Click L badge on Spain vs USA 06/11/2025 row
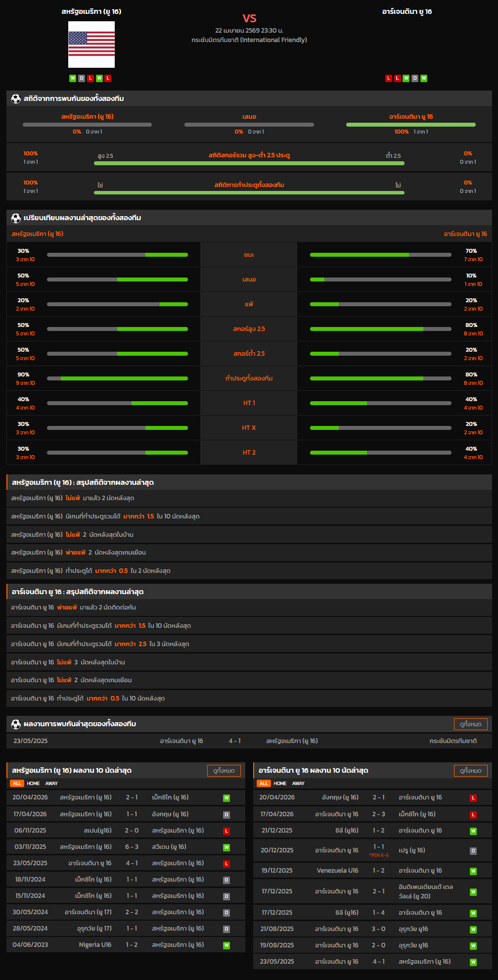This screenshot has width=498, height=980. (226, 831)
